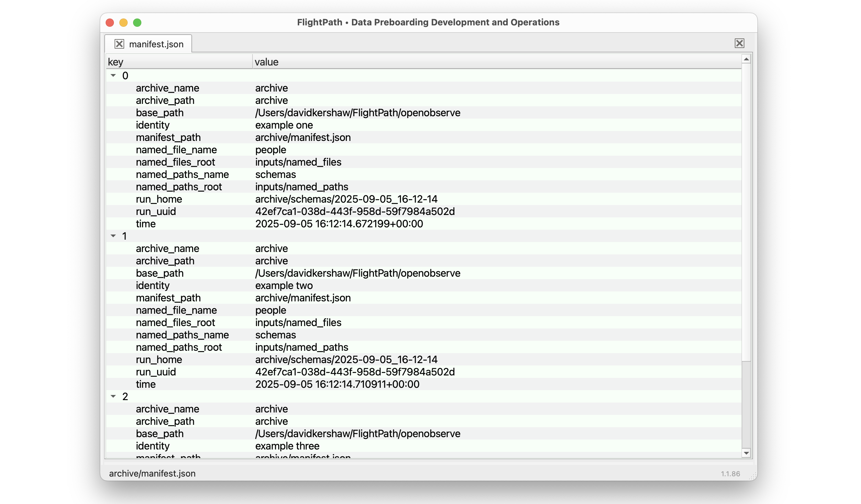861x504 pixels.
Task: Click the vertical scrollbar thumb
Action: click(x=746, y=213)
